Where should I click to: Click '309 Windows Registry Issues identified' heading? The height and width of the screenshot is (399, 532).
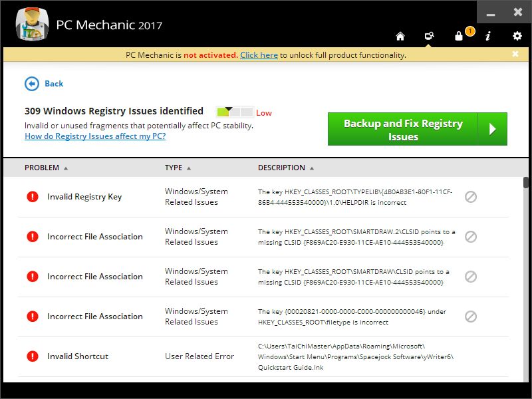(114, 111)
